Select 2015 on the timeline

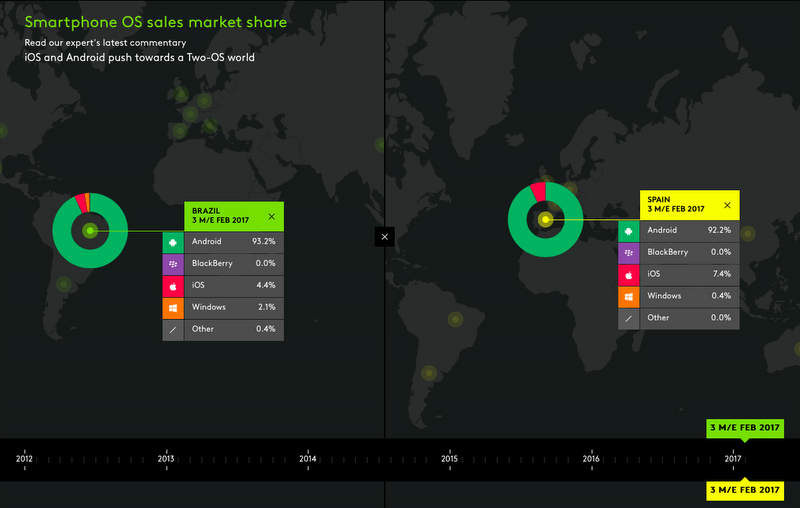[x=449, y=459]
